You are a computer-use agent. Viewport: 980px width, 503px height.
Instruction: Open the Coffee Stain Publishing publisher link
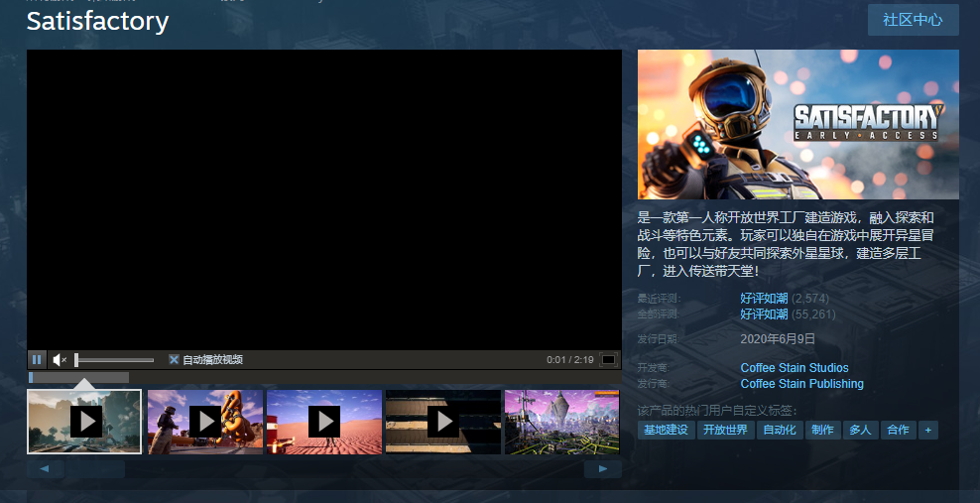(801, 384)
